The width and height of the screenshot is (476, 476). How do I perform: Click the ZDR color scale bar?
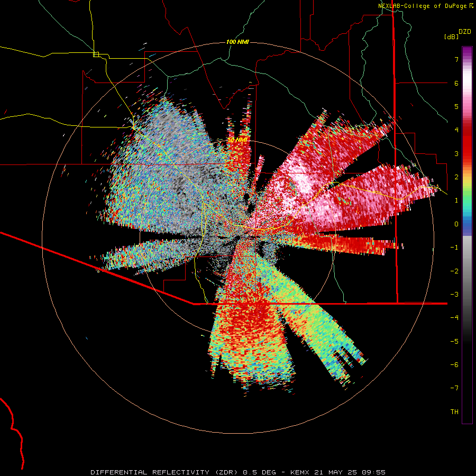(x=467, y=235)
